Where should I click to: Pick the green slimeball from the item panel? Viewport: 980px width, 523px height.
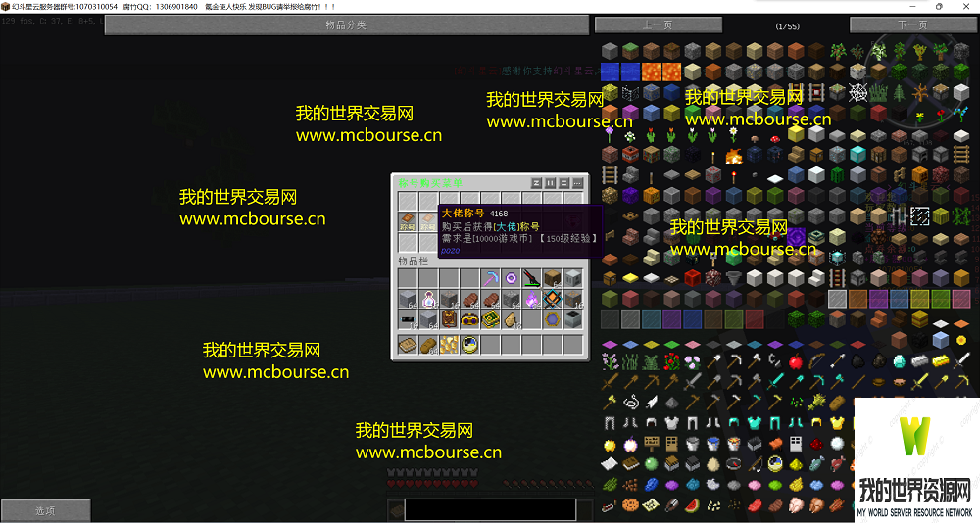(x=651, y=464)
